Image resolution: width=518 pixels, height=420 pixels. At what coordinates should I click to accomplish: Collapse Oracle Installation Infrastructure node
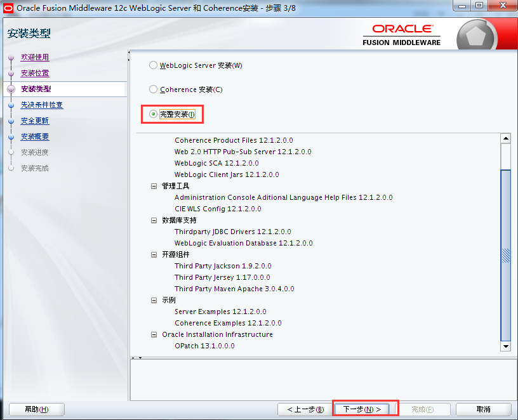click(154, 335)
